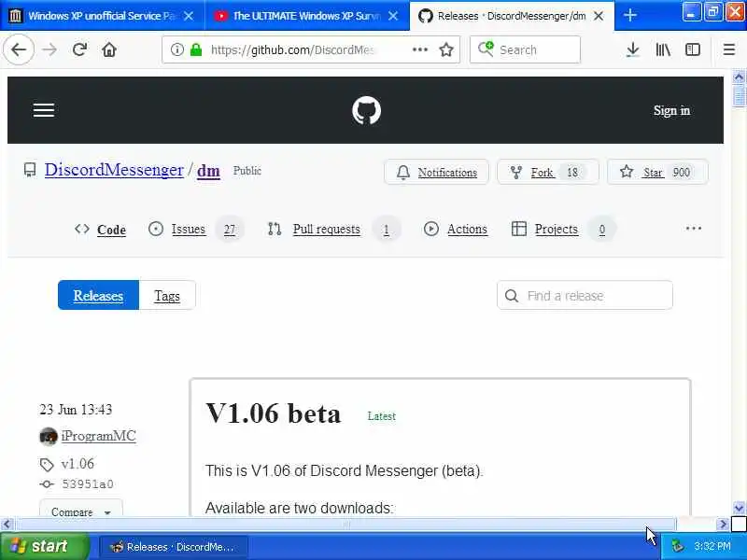Reload the current GitHub page
The width and height of the screenshot is (747, 560).
[x=79, y=49]
